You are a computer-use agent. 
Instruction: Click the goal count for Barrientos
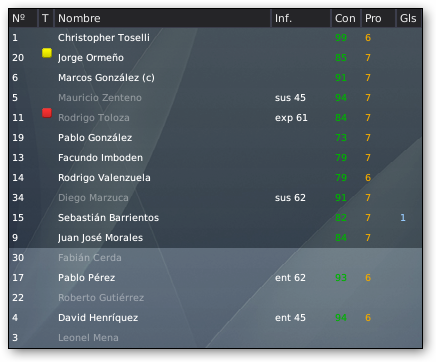[x=403, y=218]
